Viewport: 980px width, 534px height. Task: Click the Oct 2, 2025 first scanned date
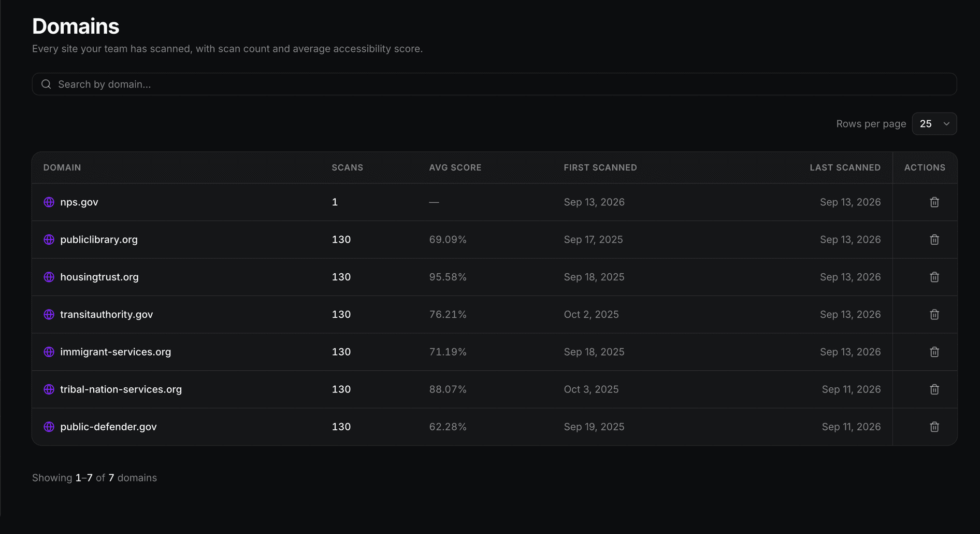click(x=591, y=314)
